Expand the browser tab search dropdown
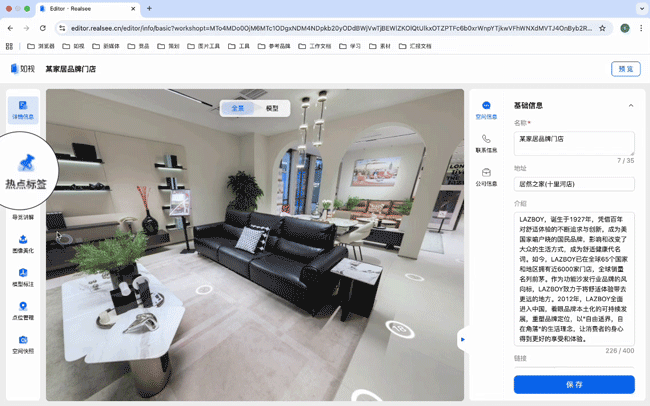 [15, 9]
